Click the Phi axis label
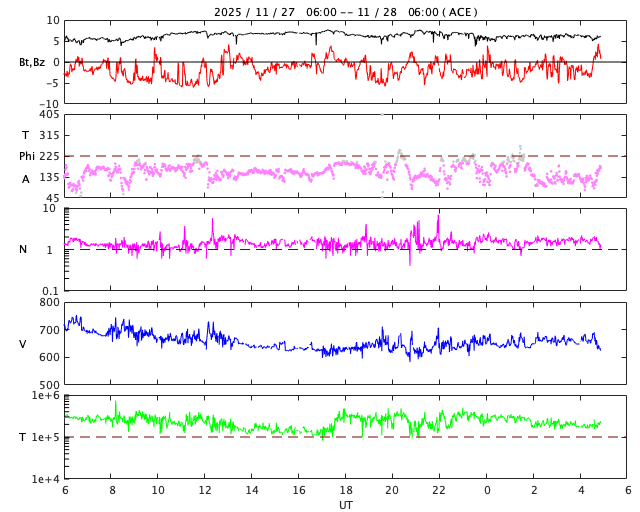Image resolution: width=640 pixels, height=512 pixels. tap(26, 156)
